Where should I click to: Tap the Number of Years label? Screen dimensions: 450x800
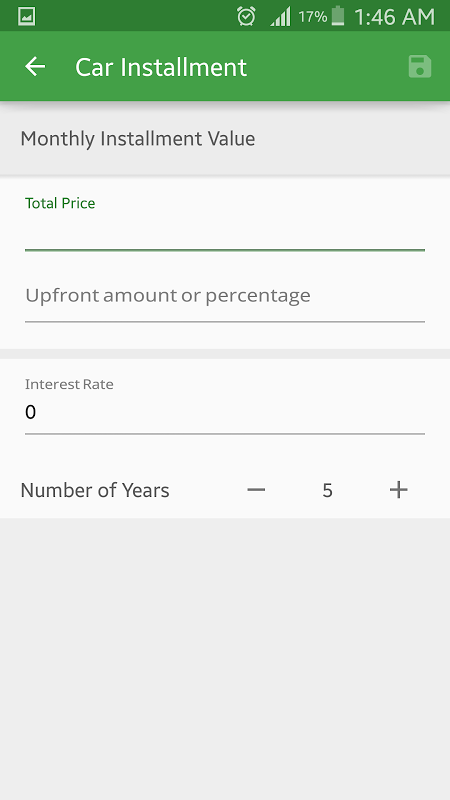tap(95, 490)
